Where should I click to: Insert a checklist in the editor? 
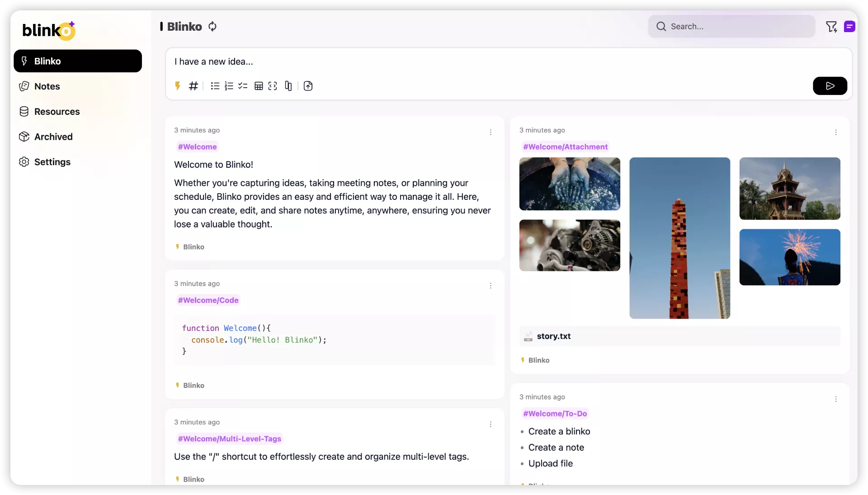point(243,86)
